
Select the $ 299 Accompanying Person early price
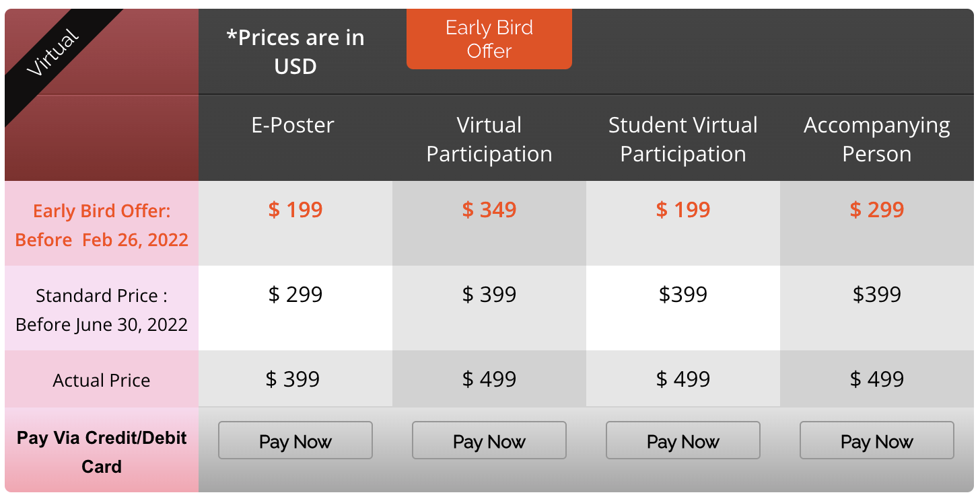877,210
